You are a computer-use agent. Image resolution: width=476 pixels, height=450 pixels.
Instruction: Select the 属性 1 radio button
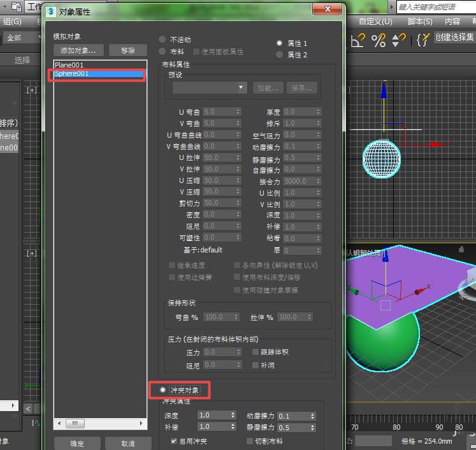[x=279, y=43]
